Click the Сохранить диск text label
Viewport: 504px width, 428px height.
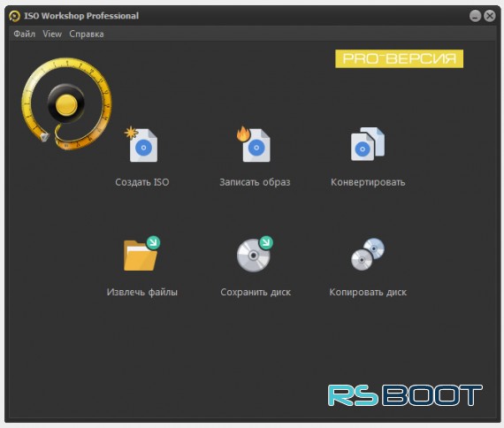tap(256, 292)
